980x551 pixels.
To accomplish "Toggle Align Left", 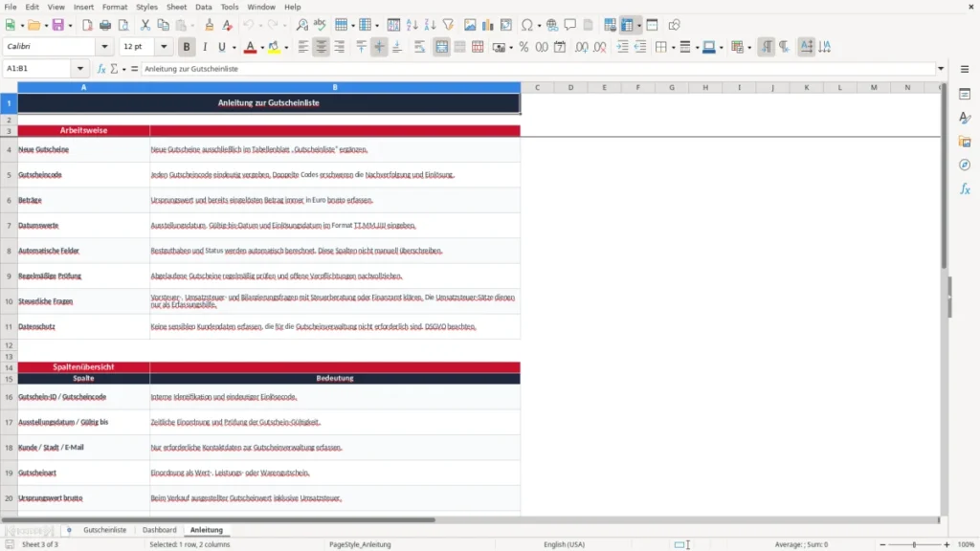I will tap(303, 47).
